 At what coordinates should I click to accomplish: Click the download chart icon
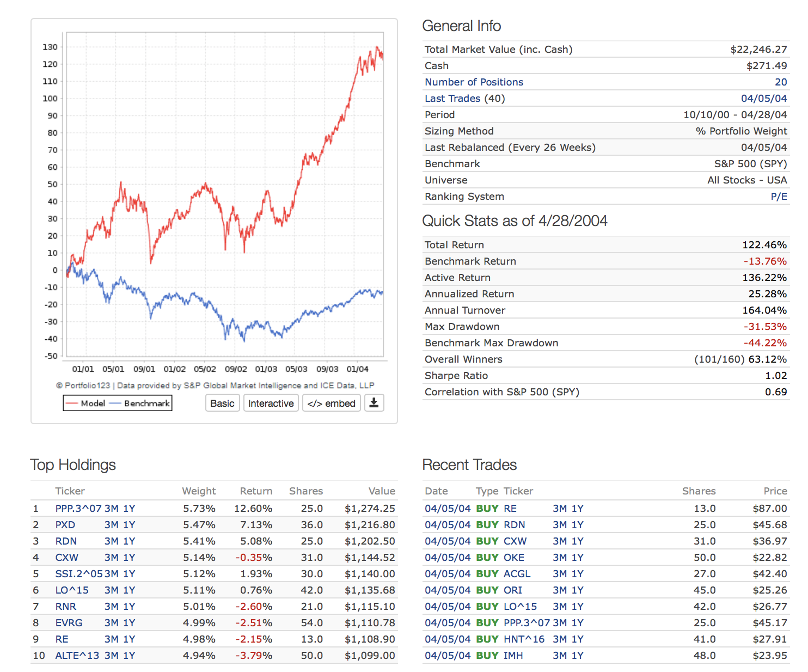pyautogui.click(x=374, y=403)
